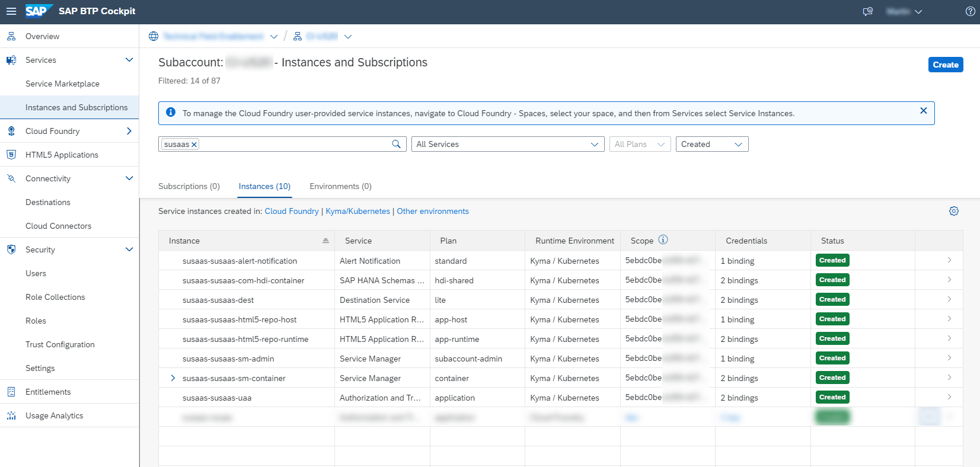
Task: Click the search magnifier icon
Action: tap(397, 144)
